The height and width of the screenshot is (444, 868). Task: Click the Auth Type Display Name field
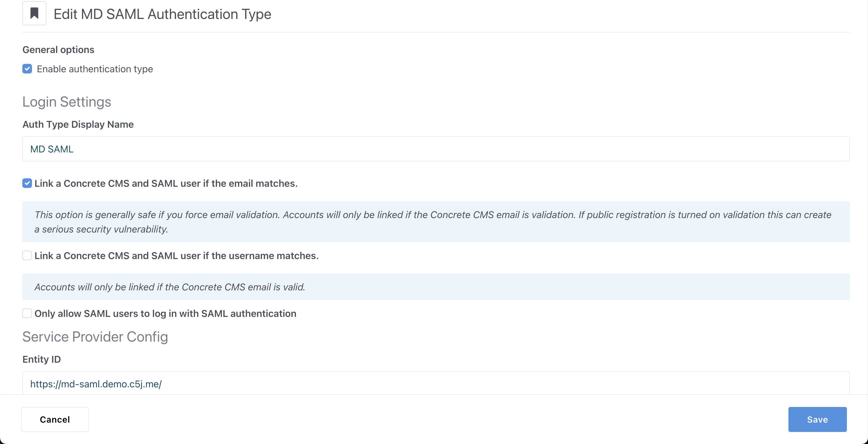(x=436, y=149)
